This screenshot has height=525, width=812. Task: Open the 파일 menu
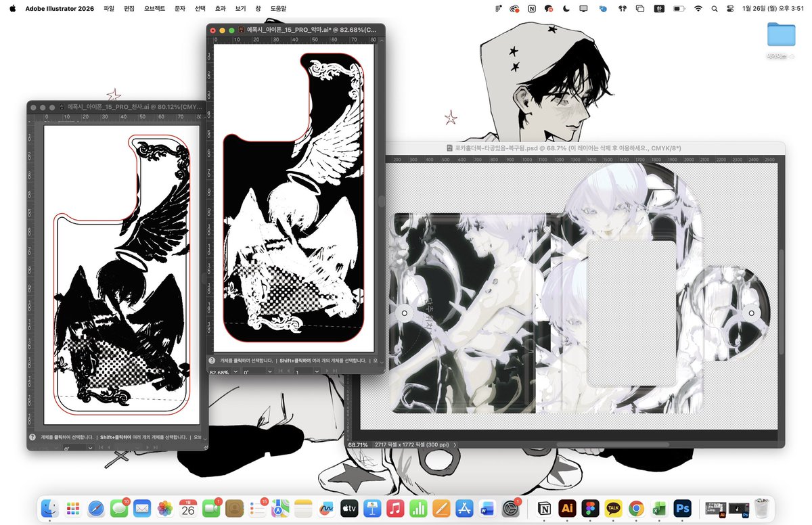109,9
